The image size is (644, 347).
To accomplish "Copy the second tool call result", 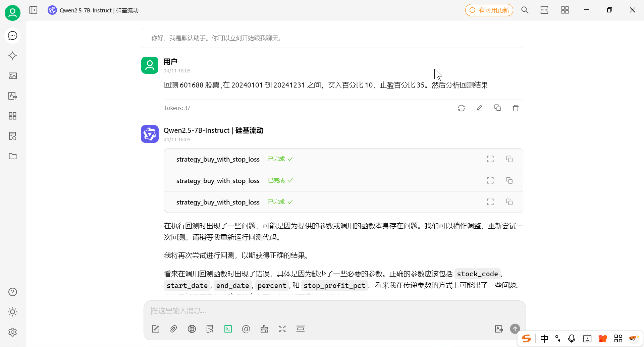I will (x=509, y=180).
